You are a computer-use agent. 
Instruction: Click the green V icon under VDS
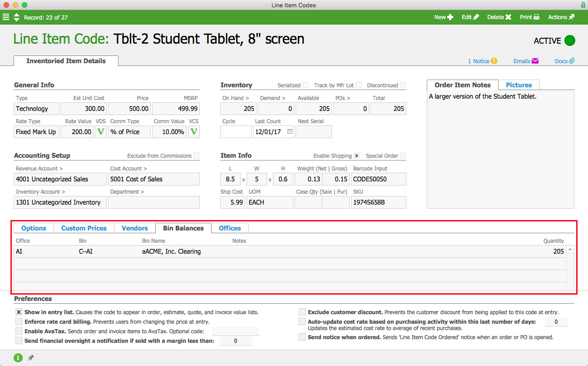(101, 132)
